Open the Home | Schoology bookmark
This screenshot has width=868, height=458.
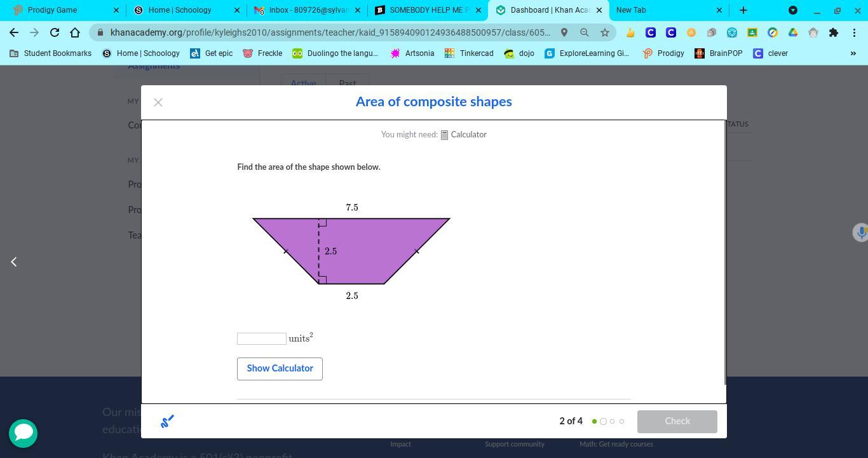[x=141, y=53]
